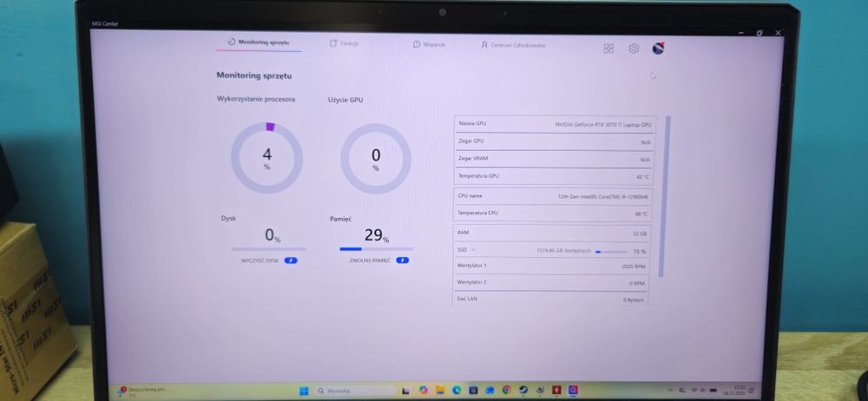Open MSI Center settings gear
The width and height of the screenshot is (868, 401).
(634, 49)
